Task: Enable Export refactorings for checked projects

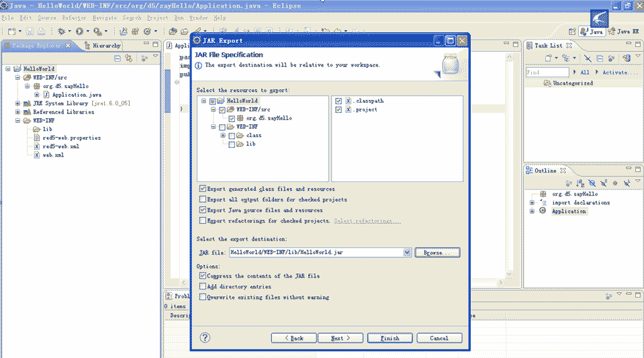Action: click(x=203, y=220)
